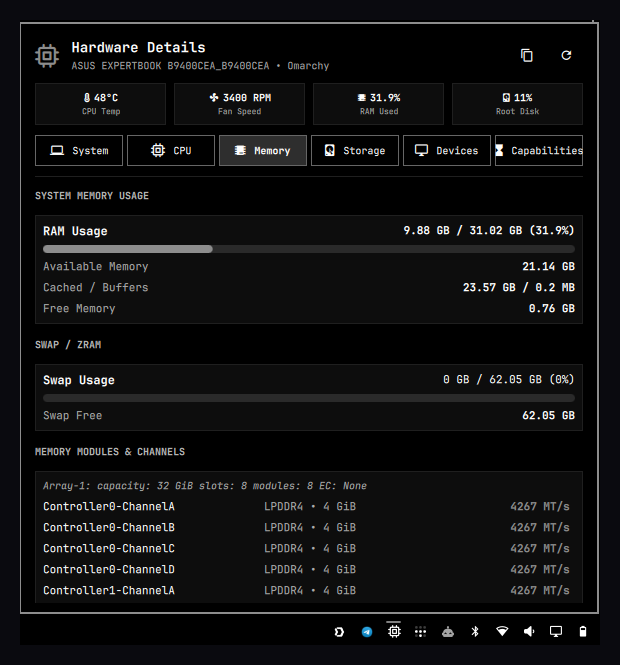
Task: Click the Swap Usage progress bar
Action: [309, 398]
